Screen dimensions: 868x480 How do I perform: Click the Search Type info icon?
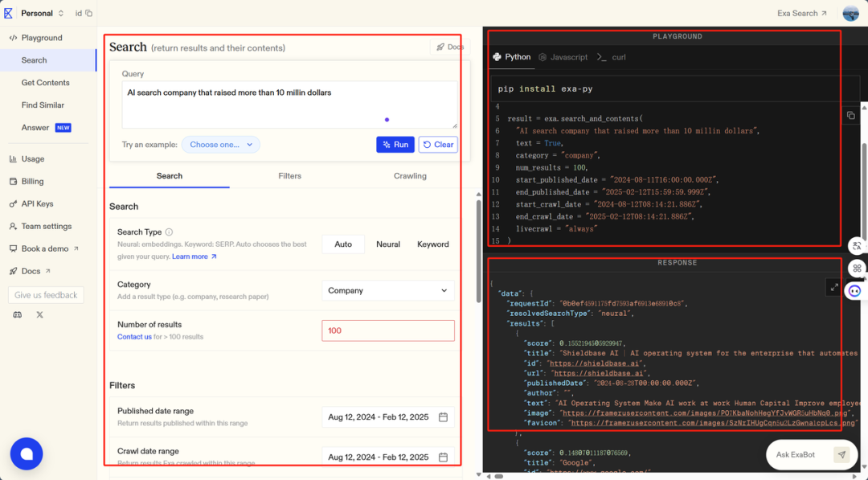169,232
